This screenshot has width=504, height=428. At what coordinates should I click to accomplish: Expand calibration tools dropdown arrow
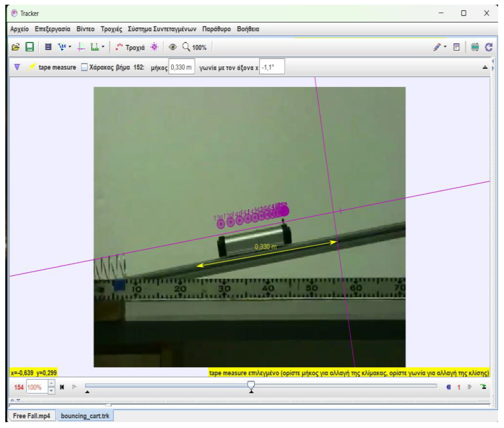pos(70,47)
